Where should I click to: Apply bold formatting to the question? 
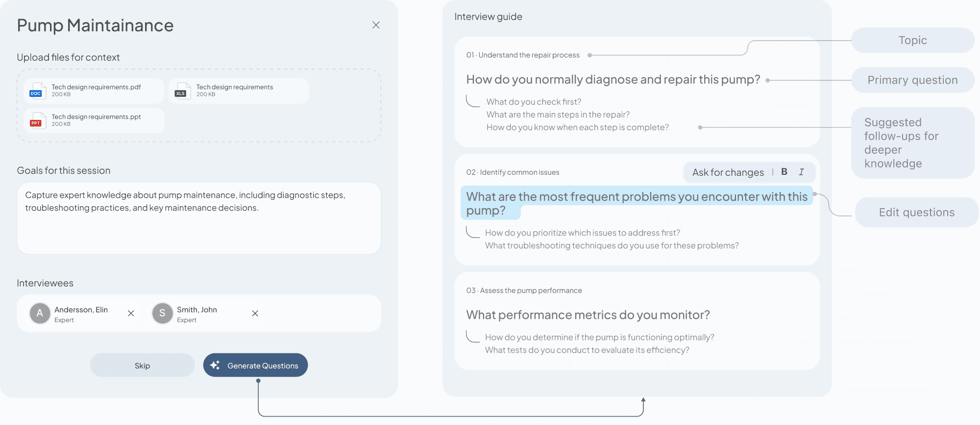tap(784, 172)
